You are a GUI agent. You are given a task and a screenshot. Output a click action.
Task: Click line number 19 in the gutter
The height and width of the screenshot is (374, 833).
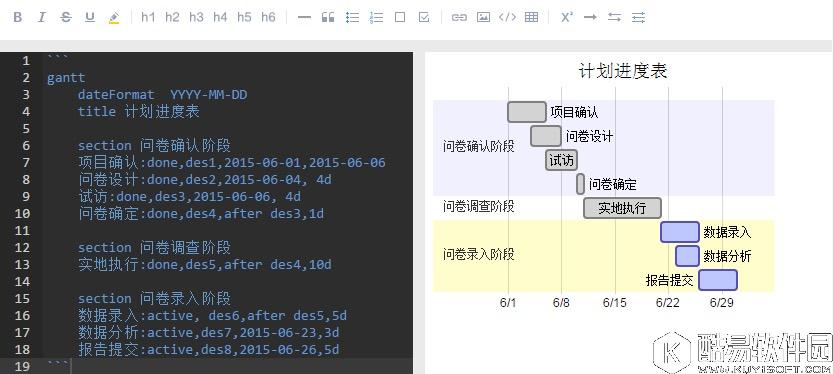pos(23,367)
